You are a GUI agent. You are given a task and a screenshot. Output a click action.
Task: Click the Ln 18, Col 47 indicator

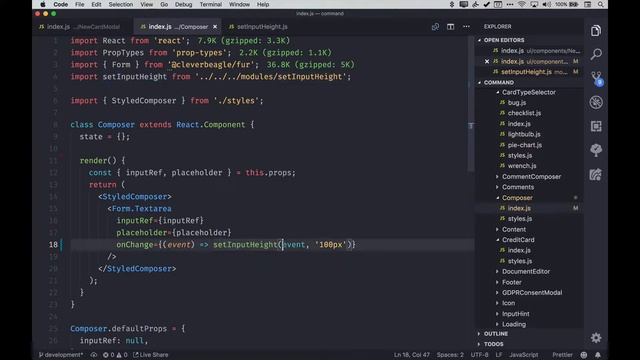[411, 355]
